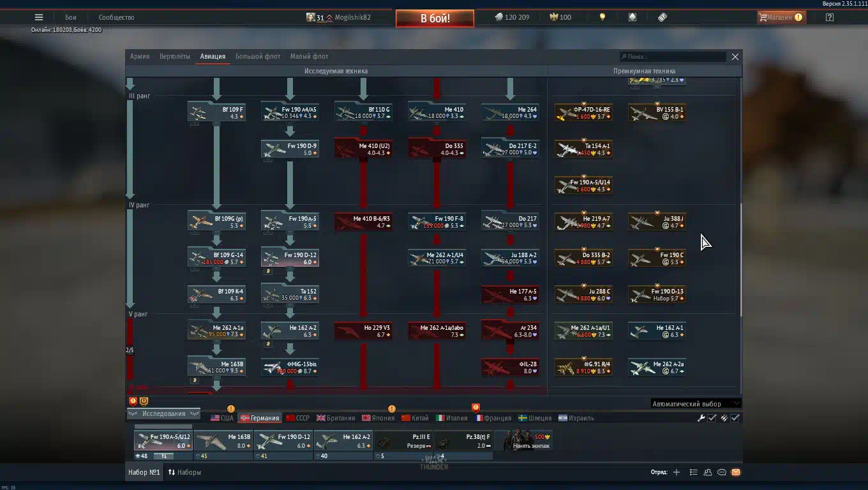Select the Япония nation

[x=378, y=418]
